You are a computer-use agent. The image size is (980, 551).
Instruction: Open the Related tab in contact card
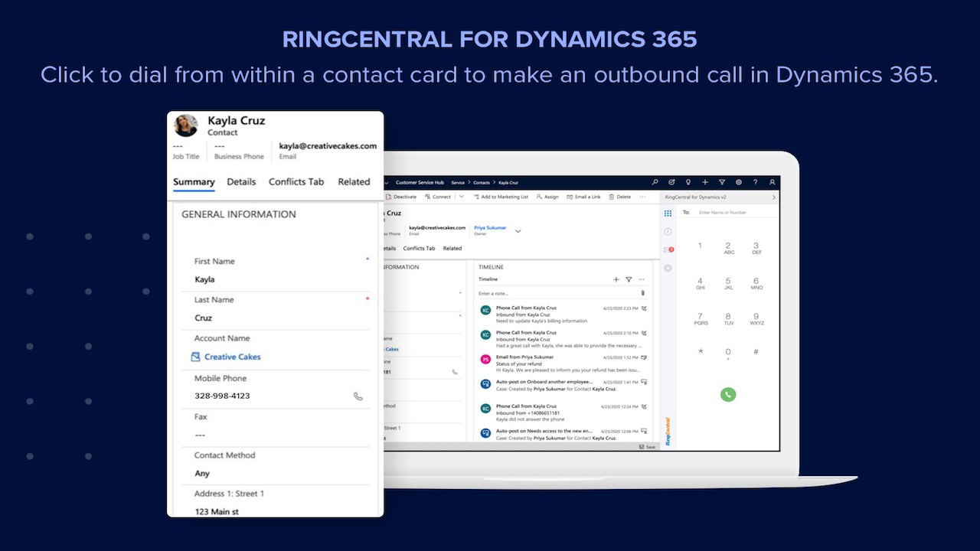tap(354, 182)
